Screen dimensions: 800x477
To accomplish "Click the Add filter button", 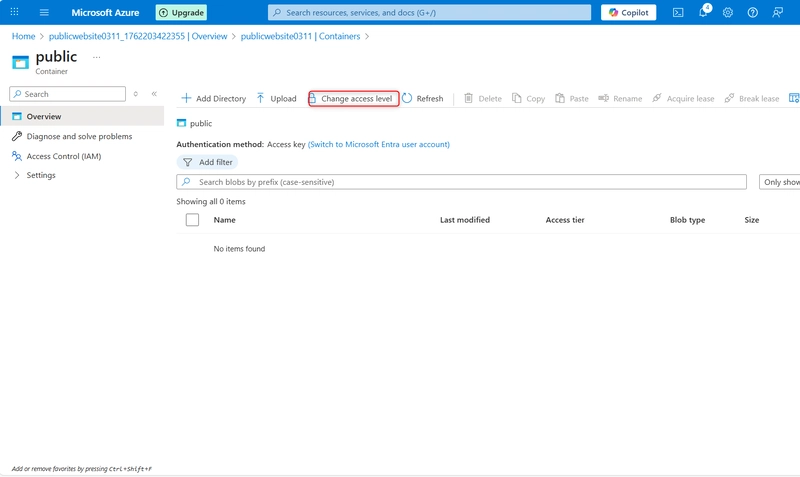I will [x=207, y=162].
